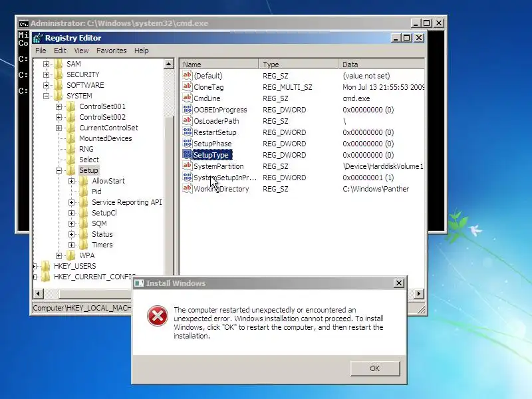Select the SQM key
This screenshot has width=532, height=399.
(99, 223)
